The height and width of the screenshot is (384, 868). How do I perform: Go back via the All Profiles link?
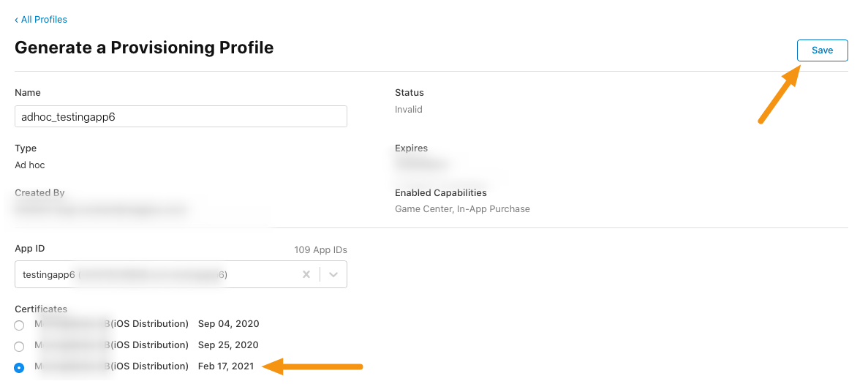click(40, 19)
